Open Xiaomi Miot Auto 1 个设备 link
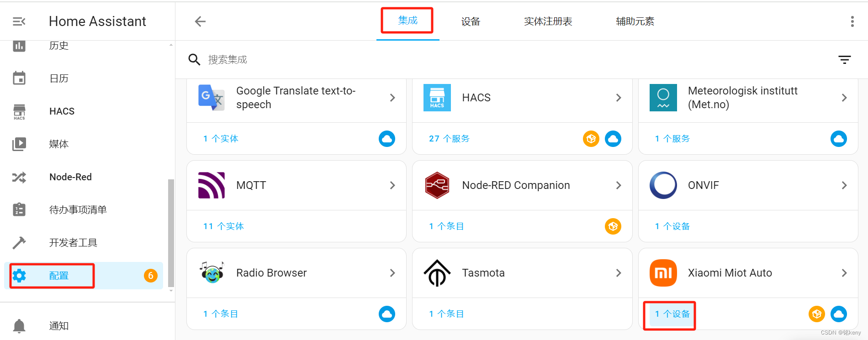 [x=672, y=314]
